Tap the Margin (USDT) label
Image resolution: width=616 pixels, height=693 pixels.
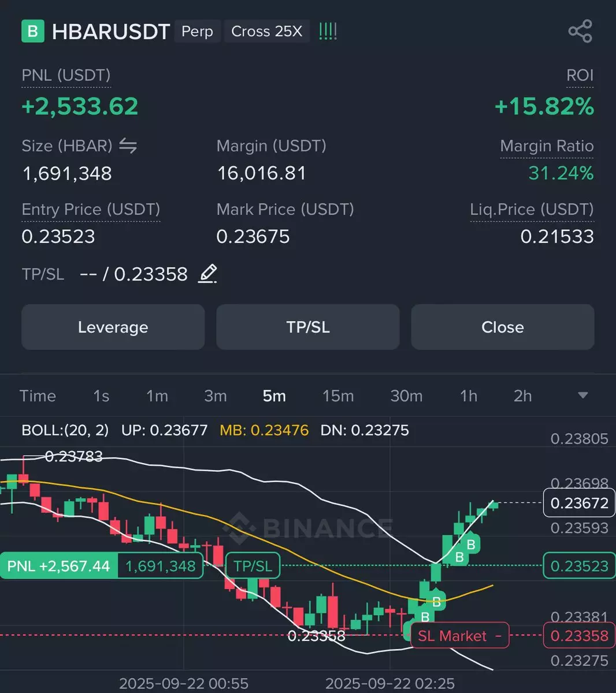click(272, 146)
